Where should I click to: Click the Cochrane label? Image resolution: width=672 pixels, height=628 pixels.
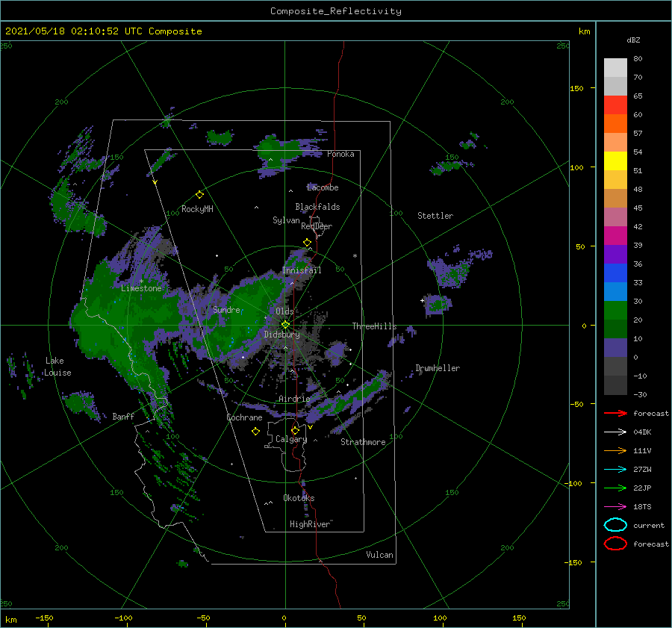point(244,417)
